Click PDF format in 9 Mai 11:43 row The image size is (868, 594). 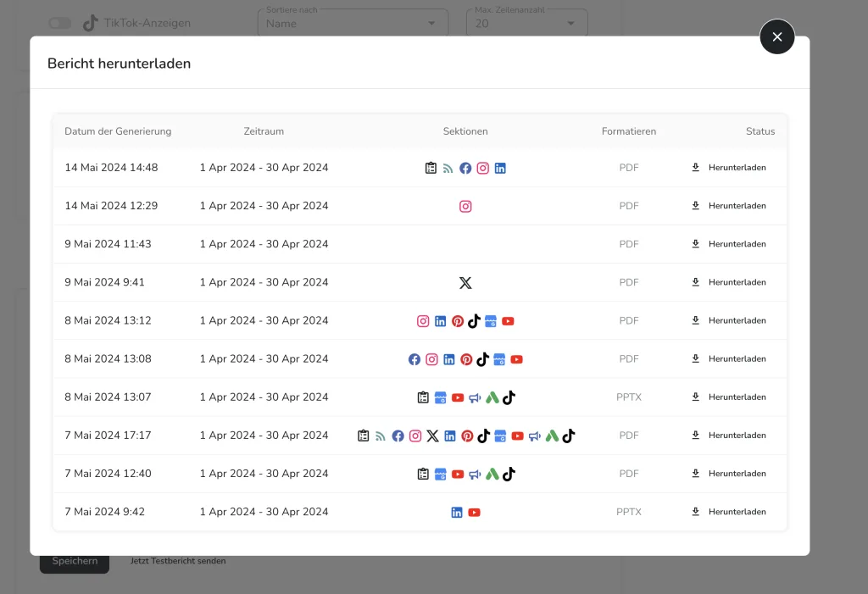coord(629,244)
